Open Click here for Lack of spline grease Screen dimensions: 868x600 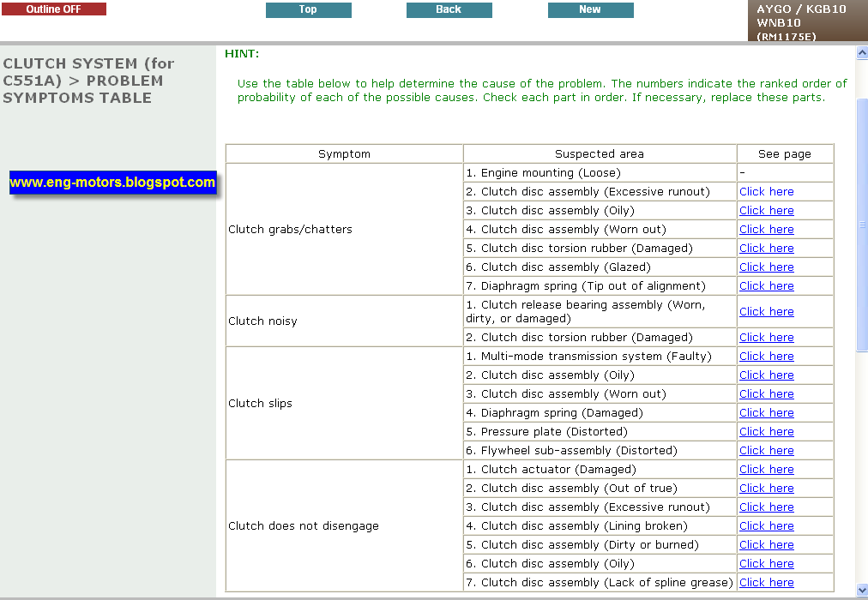pyautogui.click(x=766, y=581)
